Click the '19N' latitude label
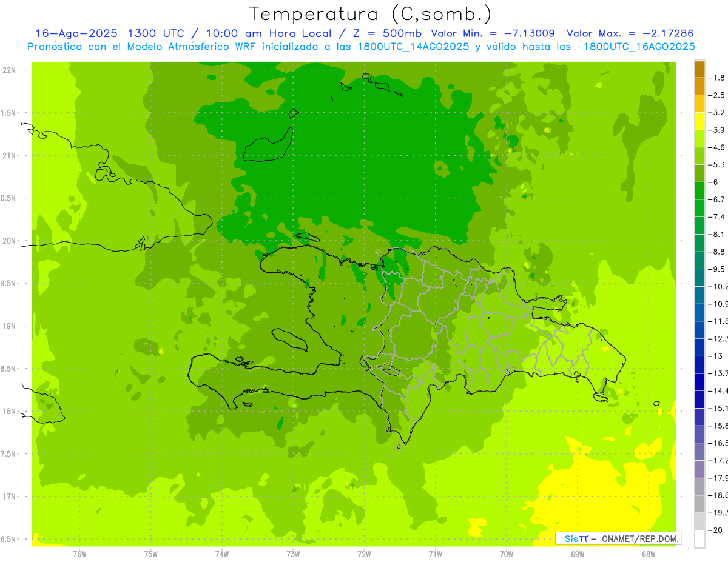Image resolution: width=728 pixels, height=562 pixels. pos(9,326)
